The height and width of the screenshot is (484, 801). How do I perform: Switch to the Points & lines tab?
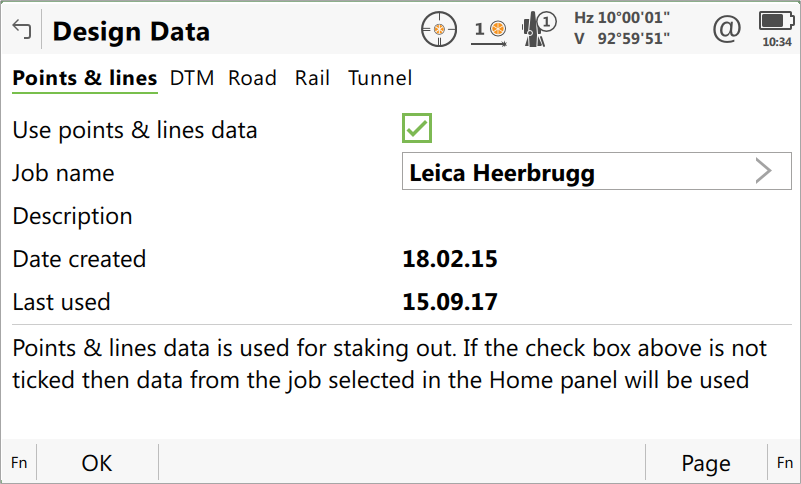[x=85, y=78]
